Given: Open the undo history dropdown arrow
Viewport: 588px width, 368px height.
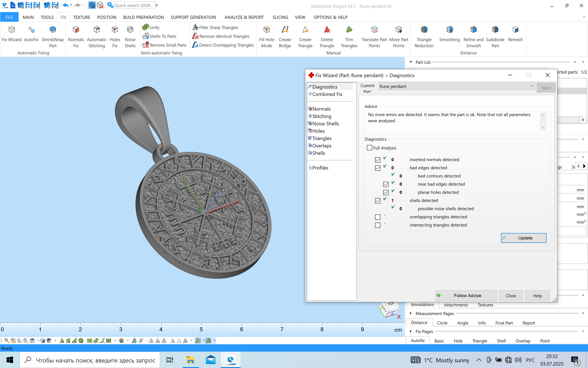Looking at the screenshot, I should [x=71, y=5].
